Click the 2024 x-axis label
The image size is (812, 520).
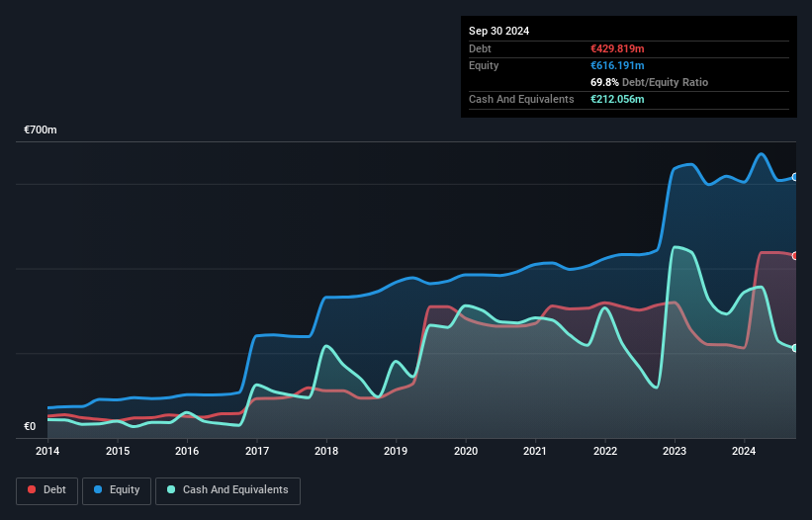click(x=744, y=451)
